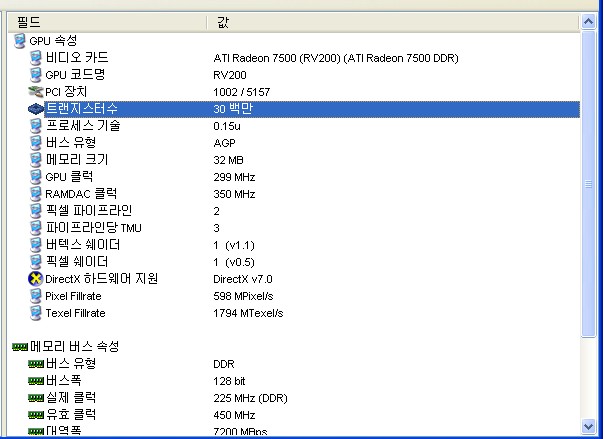Select the DirectX 하드웨어 지원 row label

point(102,279)
